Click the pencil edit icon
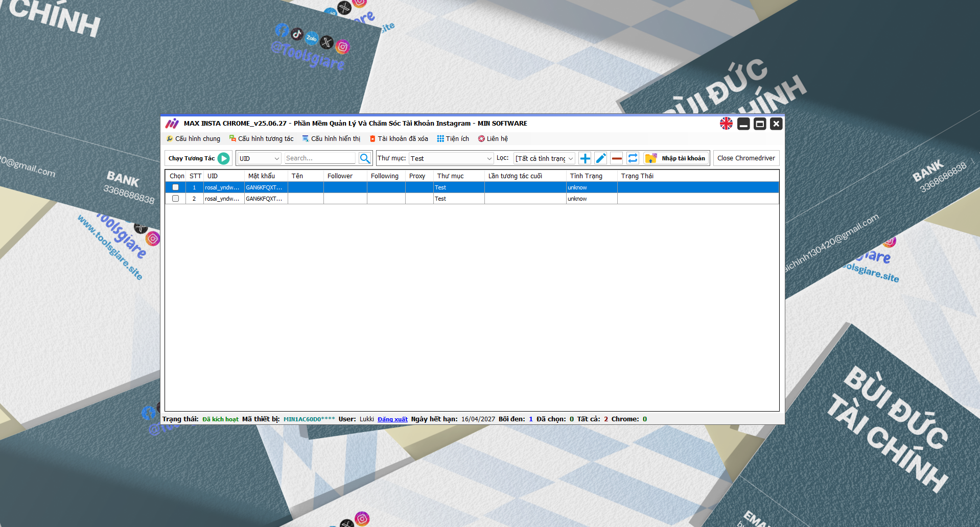The width and height of the screenshot is (980, 527). (601, 158)
